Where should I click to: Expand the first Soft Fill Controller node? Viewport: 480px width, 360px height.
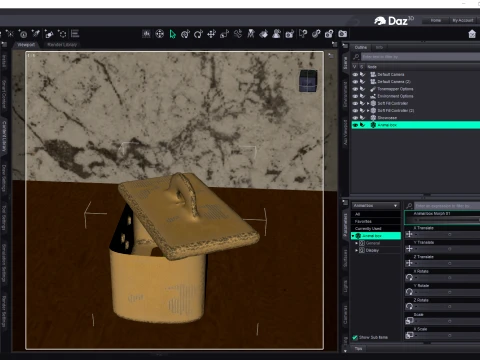coord(368,103)
